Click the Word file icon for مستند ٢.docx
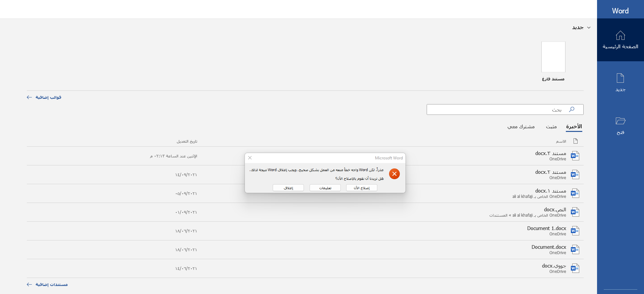 [575, 174]
